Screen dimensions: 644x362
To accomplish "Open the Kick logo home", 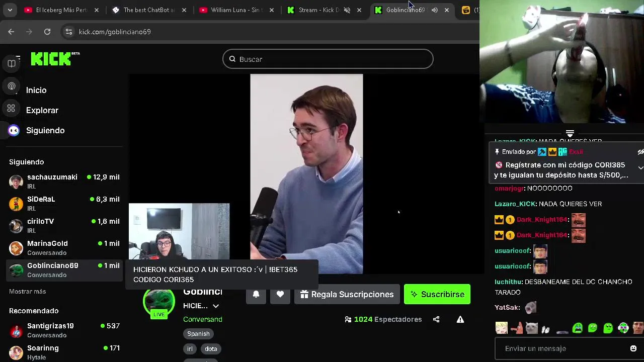I will 55,59.
